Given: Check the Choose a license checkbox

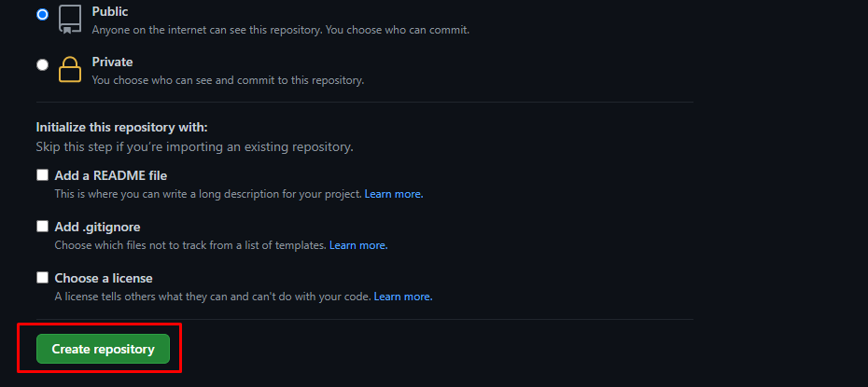Looking at the screenshot, I should click(43, 278).
